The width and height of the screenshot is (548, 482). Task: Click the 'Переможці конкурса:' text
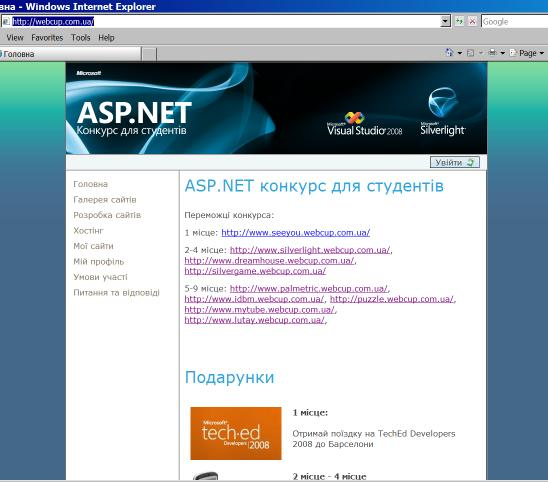pos(229,215)
